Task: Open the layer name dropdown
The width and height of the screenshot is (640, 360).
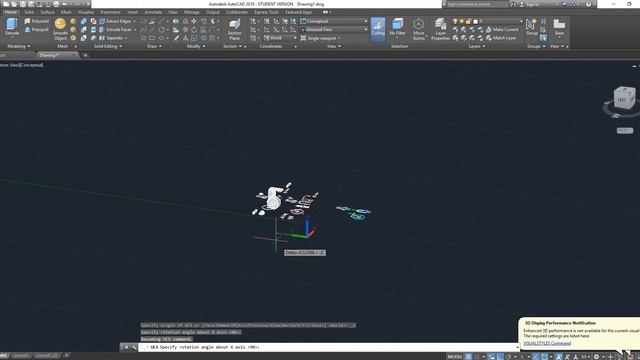Action: [x=500, y=21]
